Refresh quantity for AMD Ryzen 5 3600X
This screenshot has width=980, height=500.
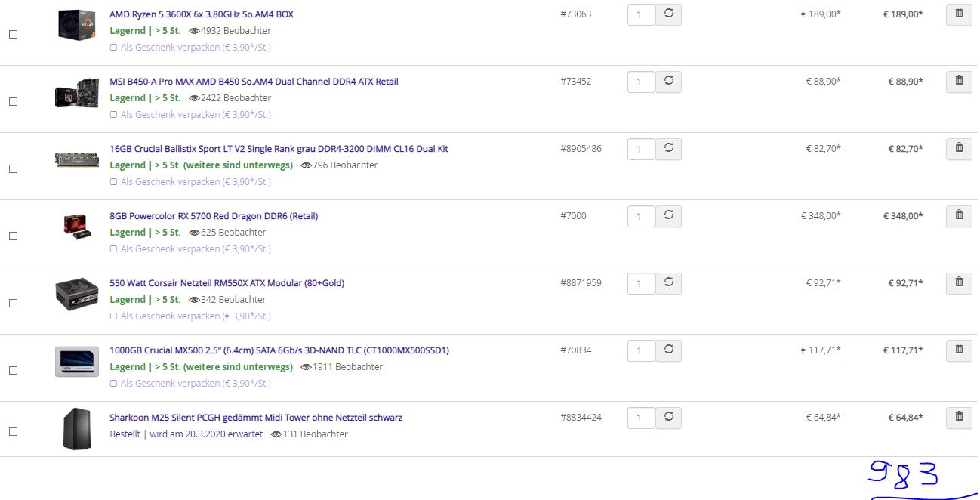pos(668,14)
